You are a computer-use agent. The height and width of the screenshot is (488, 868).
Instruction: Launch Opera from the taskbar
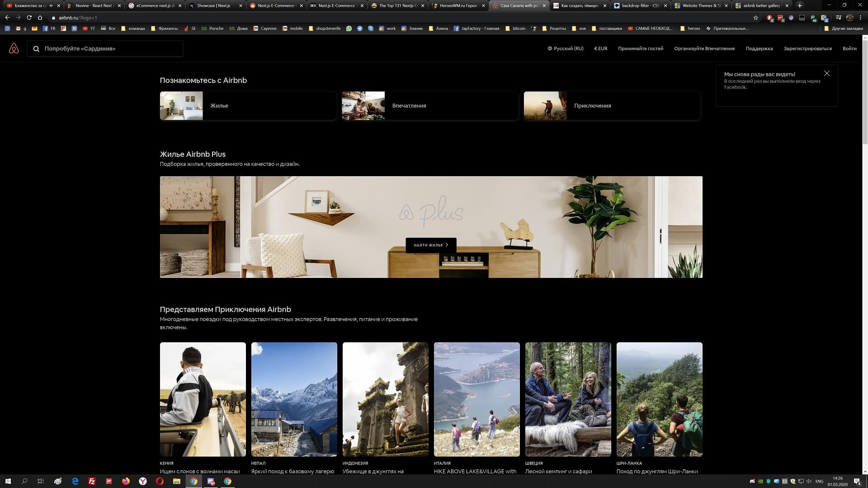point(160,481)
